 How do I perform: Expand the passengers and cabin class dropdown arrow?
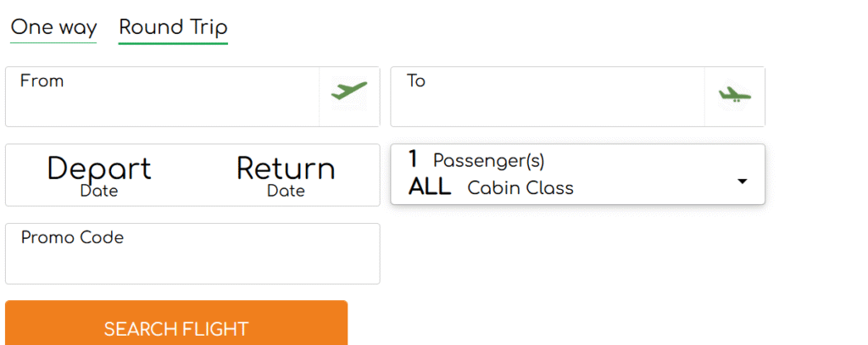742,181
